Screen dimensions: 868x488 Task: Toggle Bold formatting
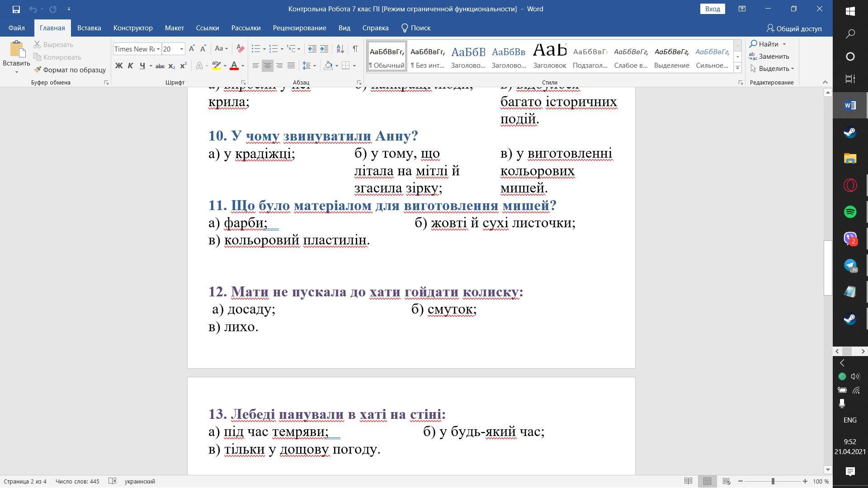pos(119,66)
